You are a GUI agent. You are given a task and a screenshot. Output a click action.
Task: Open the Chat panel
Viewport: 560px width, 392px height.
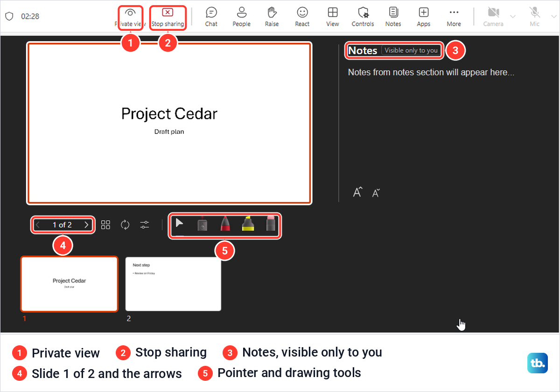click(x=211, y=17)
